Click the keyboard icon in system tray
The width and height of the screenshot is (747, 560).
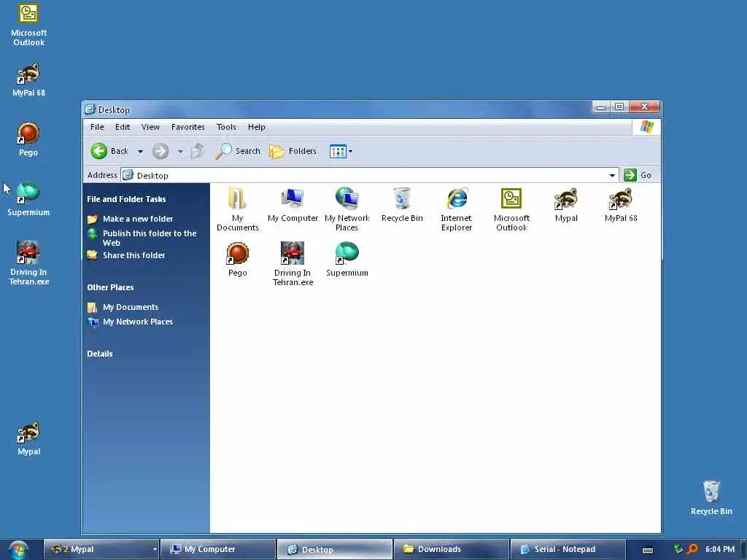click(648, 550)
